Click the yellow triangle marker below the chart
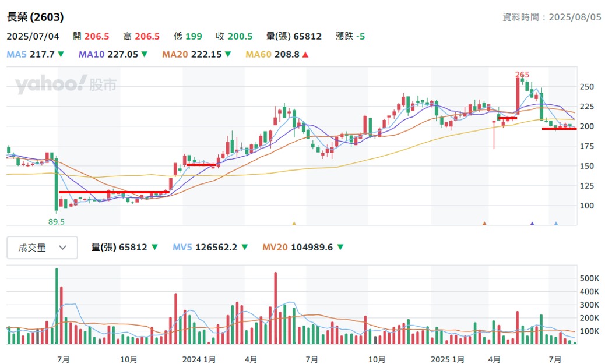Viewport: 605px width, 364px height. (x=294, y=223)
